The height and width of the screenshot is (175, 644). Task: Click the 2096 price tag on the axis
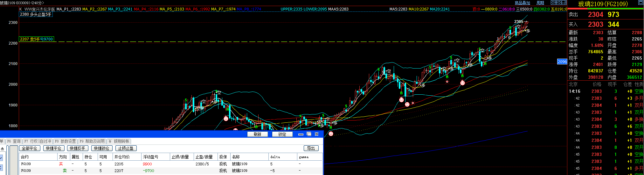[562, 62]
